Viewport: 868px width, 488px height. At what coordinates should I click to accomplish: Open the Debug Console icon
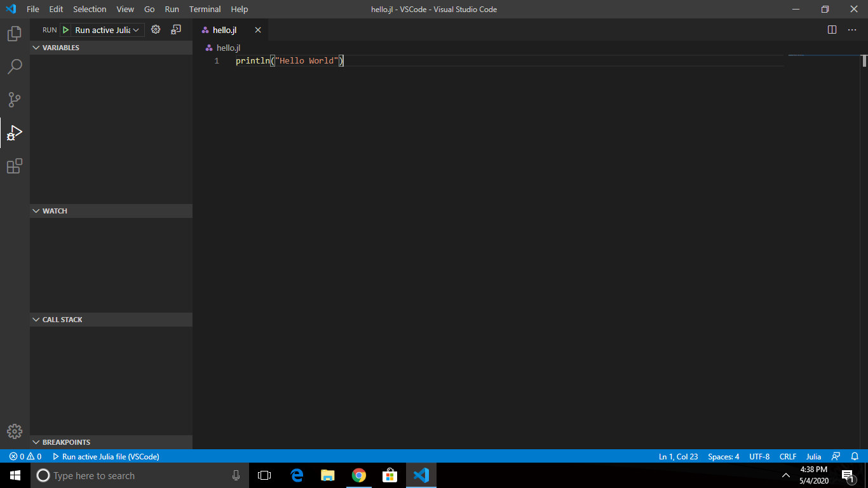point(176,30)
